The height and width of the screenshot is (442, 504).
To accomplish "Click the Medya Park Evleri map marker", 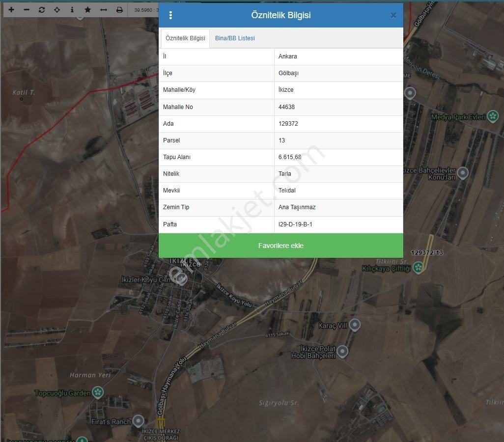I will tap(493, 116).
